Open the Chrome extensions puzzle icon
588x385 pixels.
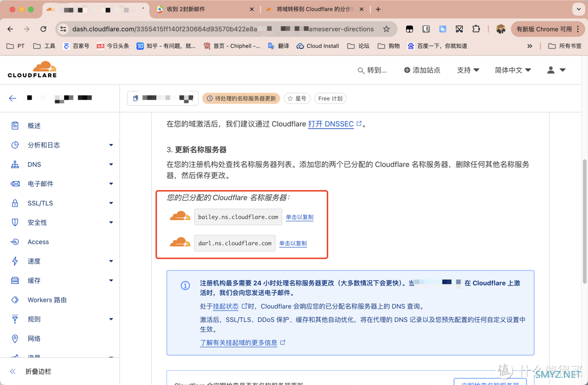click(x=476, y=29)
